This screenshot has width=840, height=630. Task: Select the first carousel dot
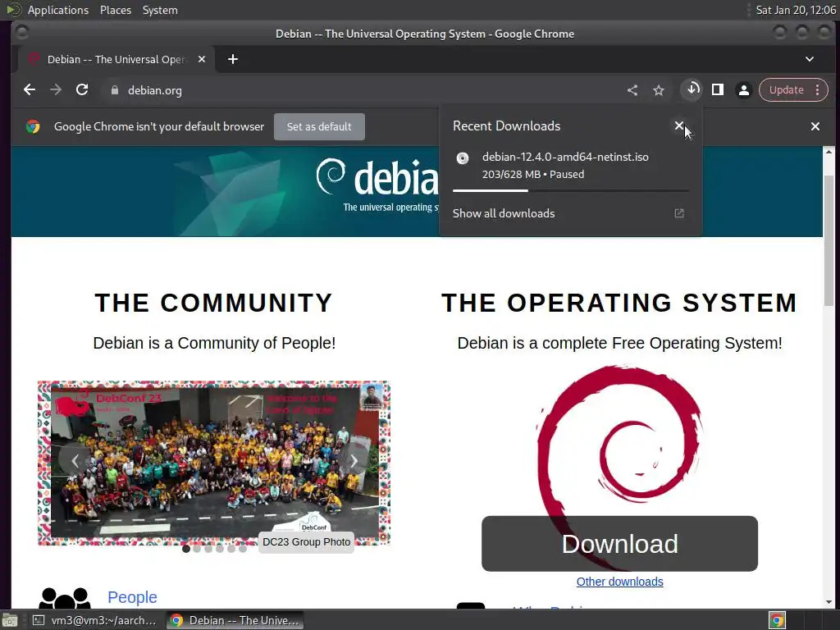click(186, 549)
